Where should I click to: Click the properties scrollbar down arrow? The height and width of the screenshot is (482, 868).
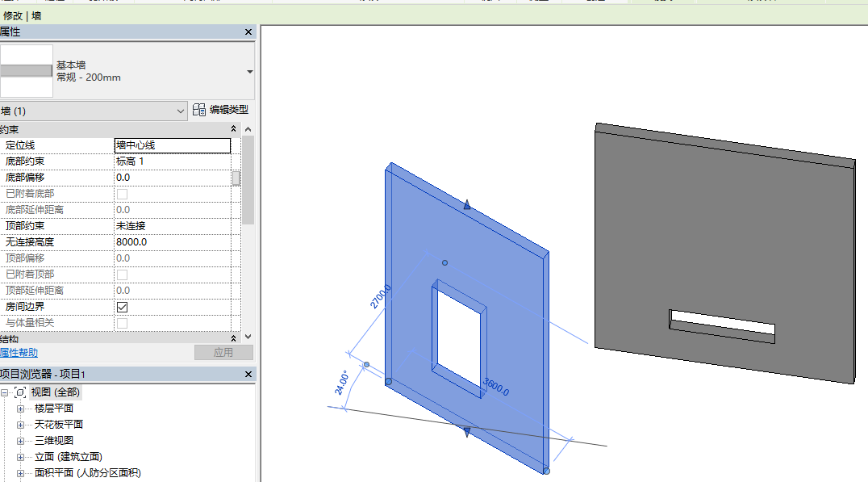click(x=248, y=337)
